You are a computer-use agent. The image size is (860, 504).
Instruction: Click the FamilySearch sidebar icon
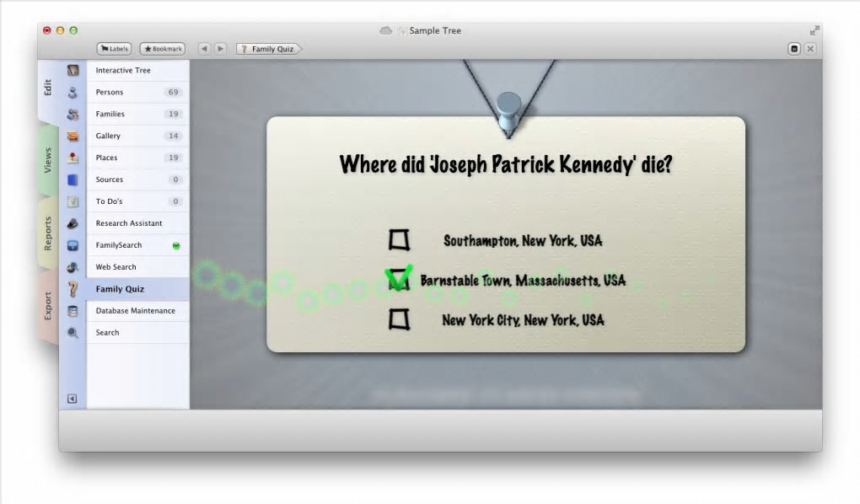73,245
